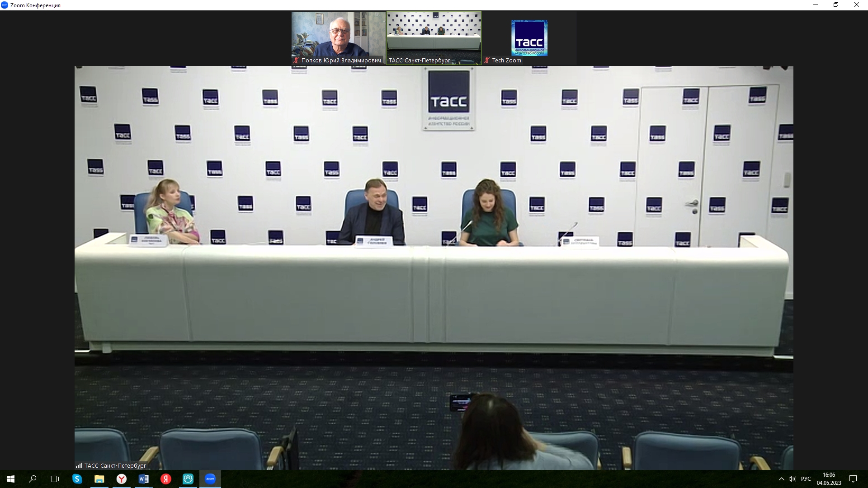Image resolution: width=868 pixels, height=488 pixels.
Task: Open the teal group app icon
Action: 188,479
